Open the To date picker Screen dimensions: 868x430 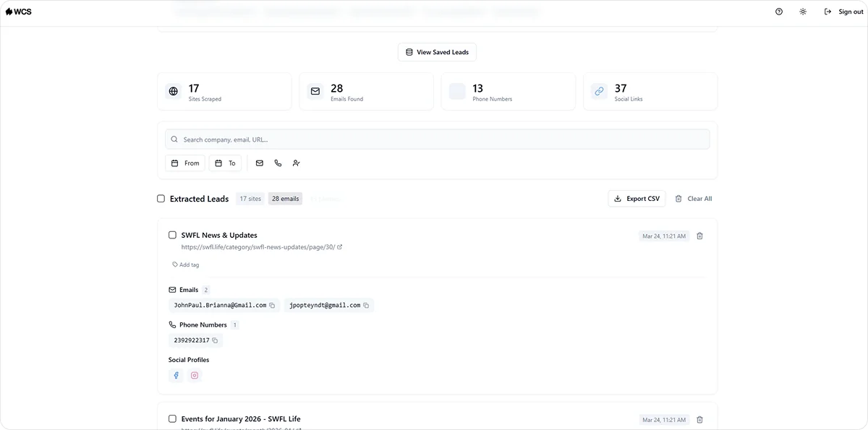click(225, 163)
